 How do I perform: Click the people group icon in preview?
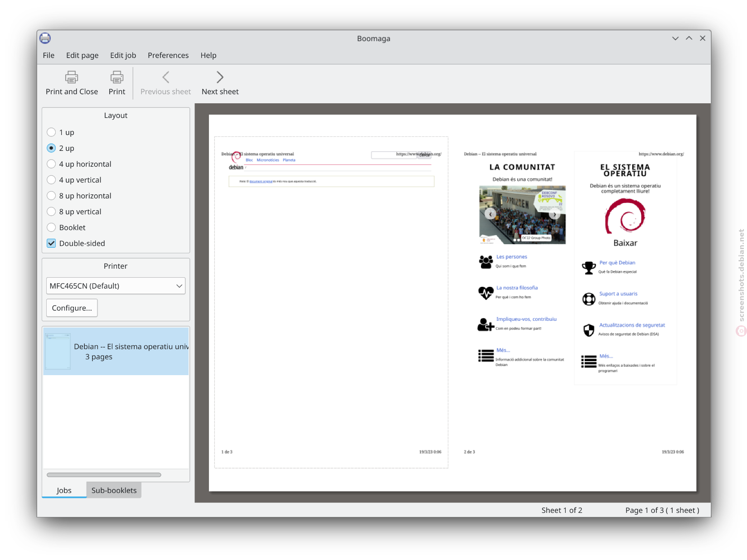click(486, 262)
